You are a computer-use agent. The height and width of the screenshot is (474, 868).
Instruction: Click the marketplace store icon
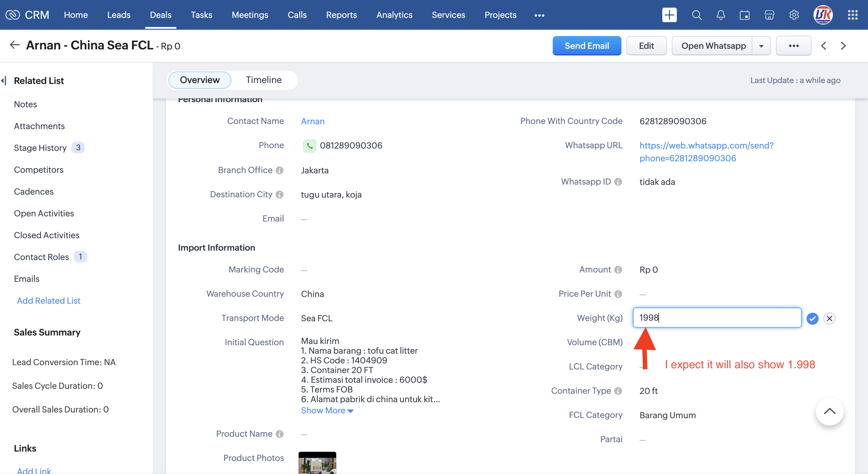(769, 15)
